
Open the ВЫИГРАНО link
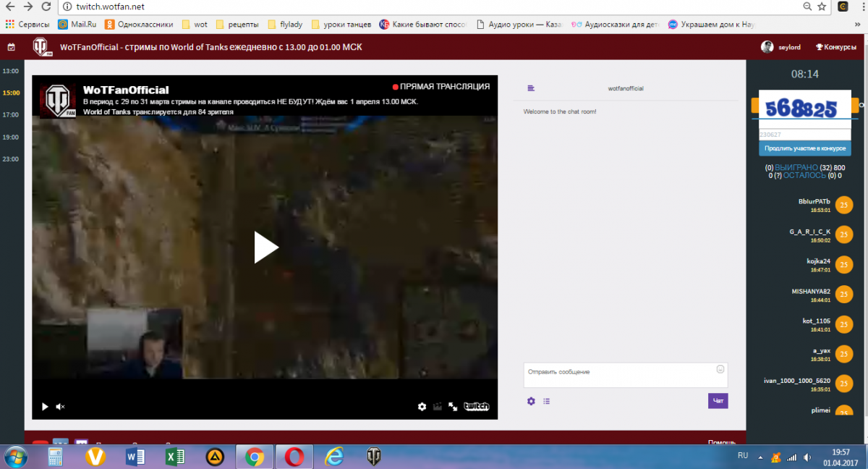[796, 167]
